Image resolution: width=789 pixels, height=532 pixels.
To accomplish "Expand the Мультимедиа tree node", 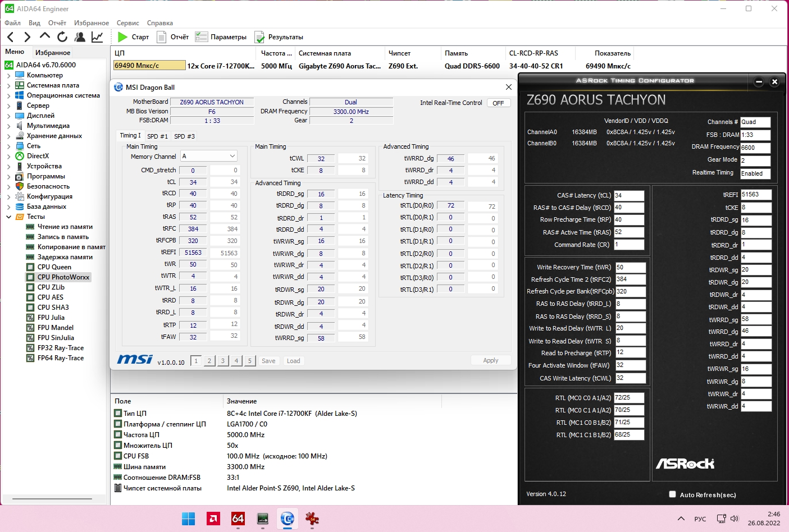I will 8,126.
